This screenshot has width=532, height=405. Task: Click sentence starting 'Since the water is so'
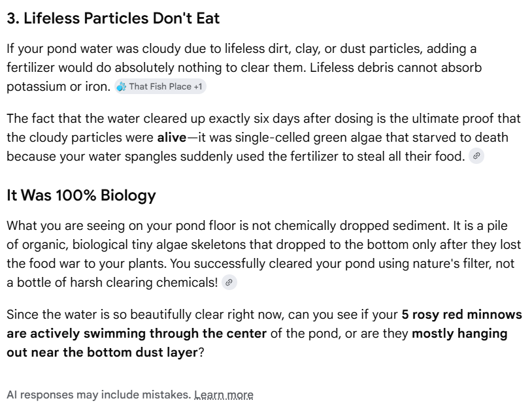tap(264, 333)
